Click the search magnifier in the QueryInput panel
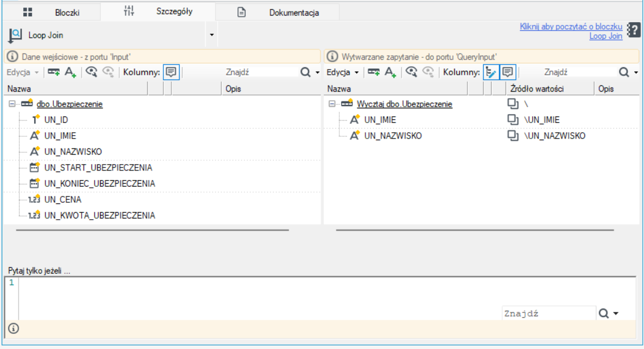The height and width of the screenshot is (349, 644). coord(624,72)
